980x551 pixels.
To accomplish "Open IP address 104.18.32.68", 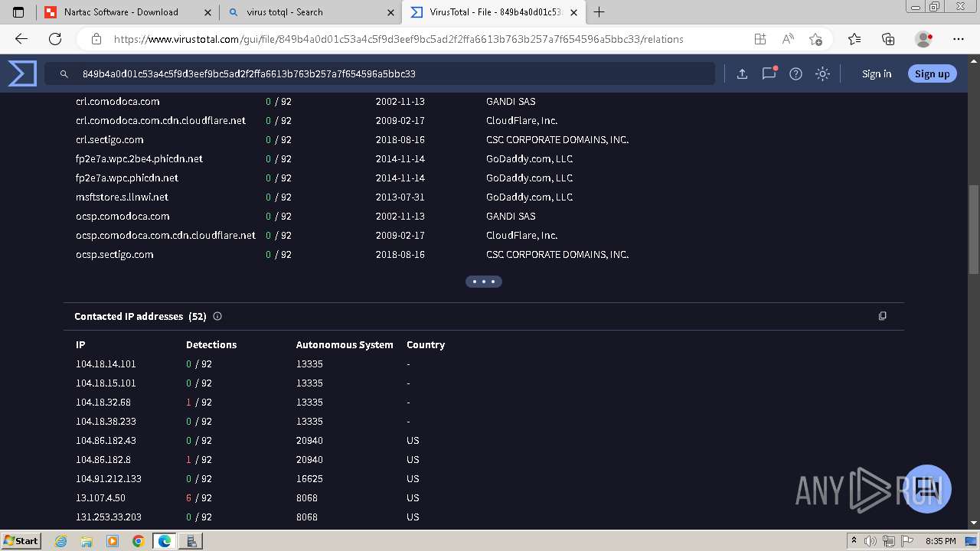I will [103, 402].
